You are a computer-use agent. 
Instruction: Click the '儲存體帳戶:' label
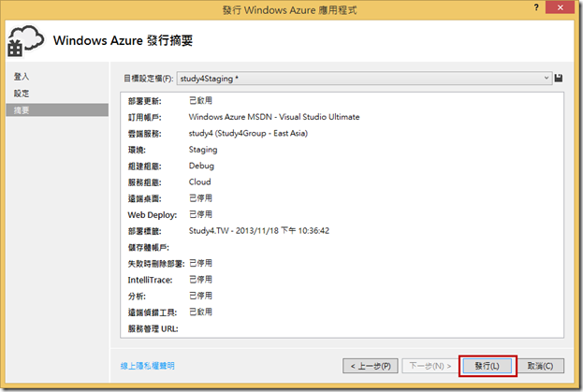(x=149, y=248)
